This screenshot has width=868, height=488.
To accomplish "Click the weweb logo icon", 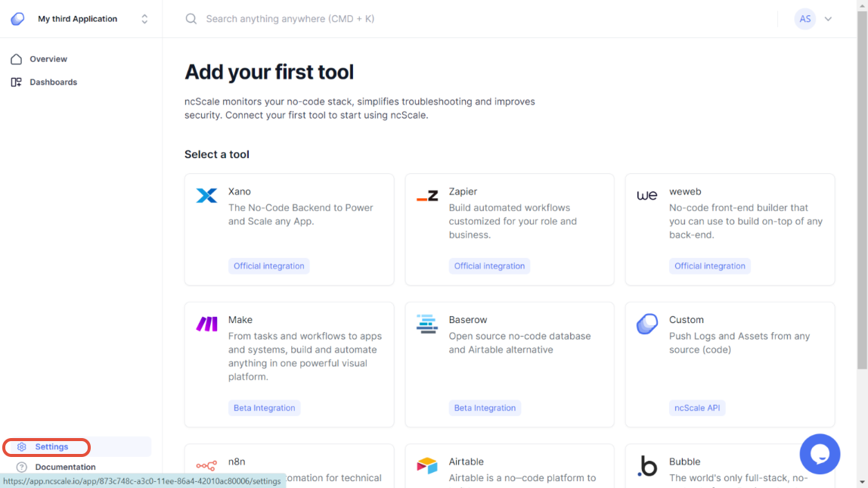I will (647, 196).
